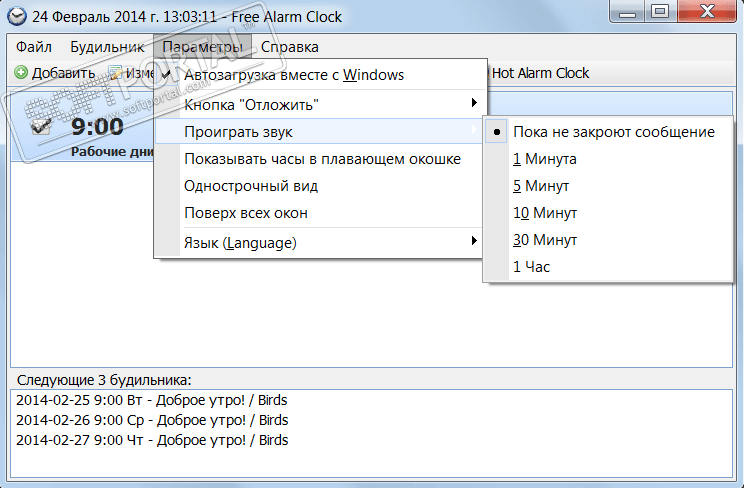
Task: Expand the Кнопка "Отложить" submenu
Action: pos(320,104)
